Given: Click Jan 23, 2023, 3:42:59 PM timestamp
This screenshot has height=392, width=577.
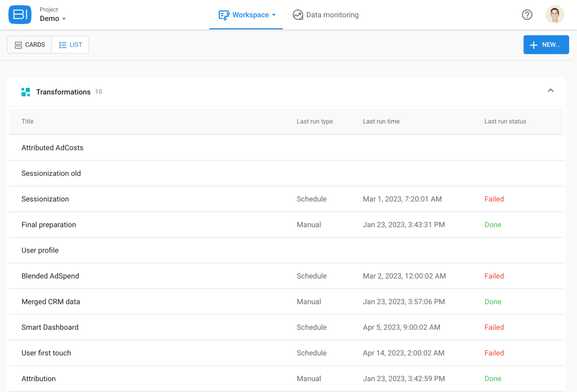Looking at the screenshot, I should [x=404, y=379].
